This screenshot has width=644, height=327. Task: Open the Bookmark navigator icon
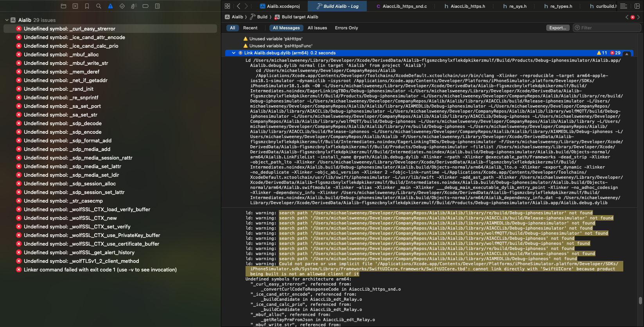pyautogui.click(x=87, y=6)
